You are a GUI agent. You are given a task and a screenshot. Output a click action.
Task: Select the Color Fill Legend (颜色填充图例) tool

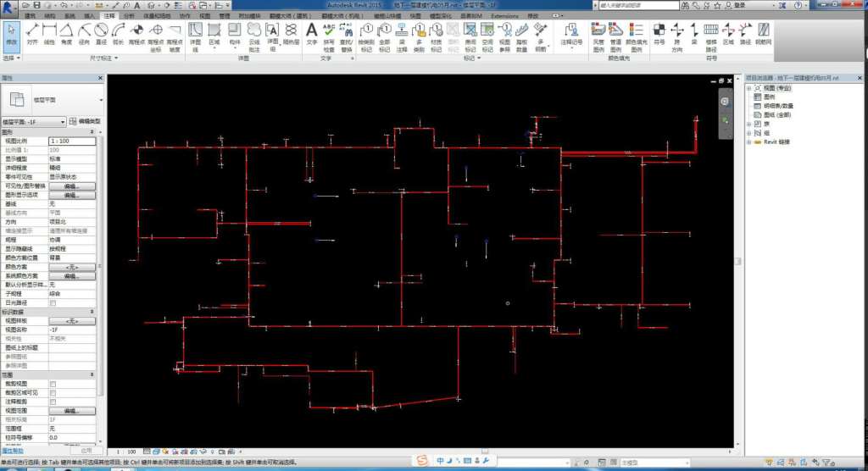click(636, 37)
